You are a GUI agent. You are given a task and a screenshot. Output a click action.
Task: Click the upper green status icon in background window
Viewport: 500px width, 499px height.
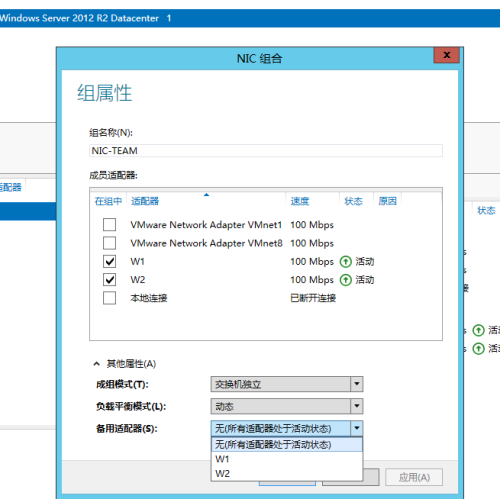(x=479, y=330)
